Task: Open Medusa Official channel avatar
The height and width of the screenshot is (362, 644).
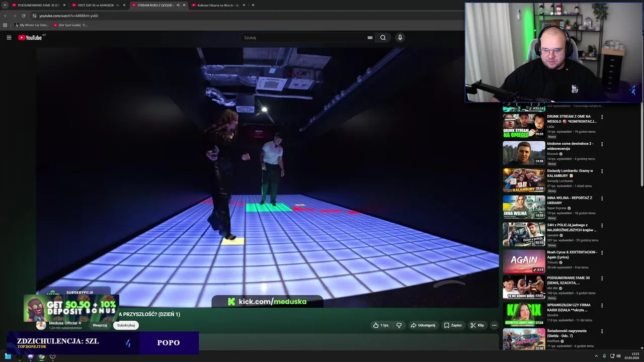Action: tap(41, 325)
